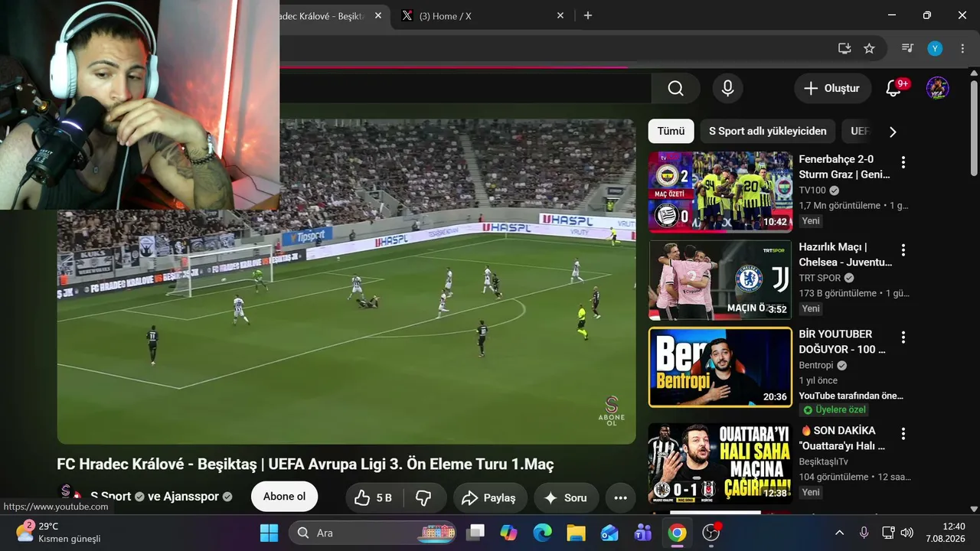Screen dimensions: 980x551
Task: Show hidden system tray icons
Action: coord(839,533)
